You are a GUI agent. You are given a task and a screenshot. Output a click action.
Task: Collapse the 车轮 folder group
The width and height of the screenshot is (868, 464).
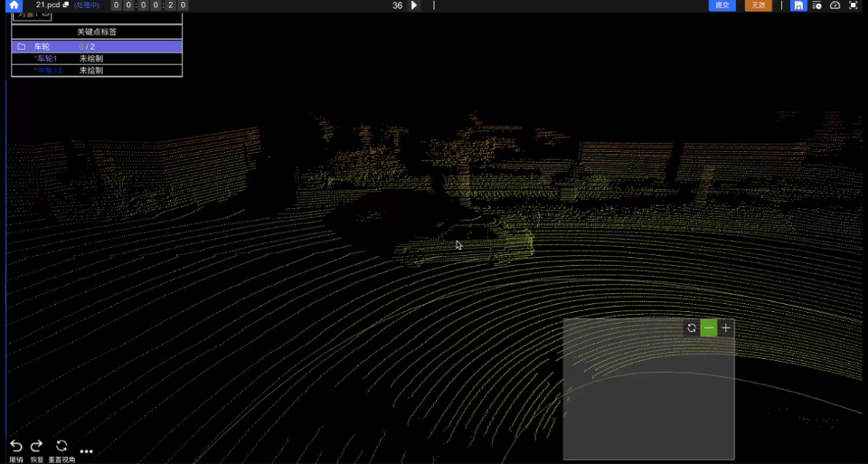pyautogui.click(x=21, y=46)
